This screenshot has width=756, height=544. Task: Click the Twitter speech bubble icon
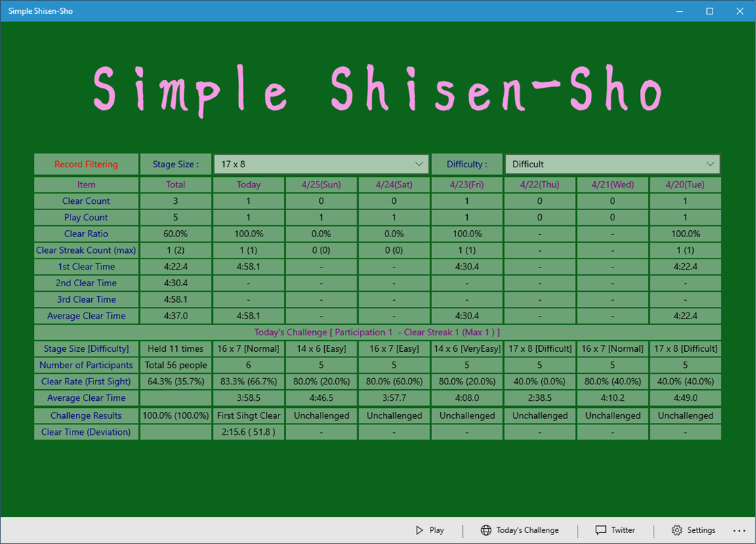click(600, 530)
